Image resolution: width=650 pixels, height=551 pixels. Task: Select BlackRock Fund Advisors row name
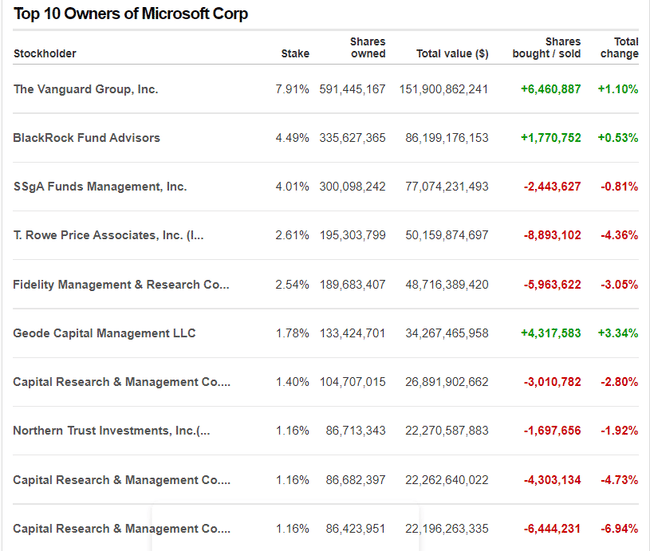point(86,138)
